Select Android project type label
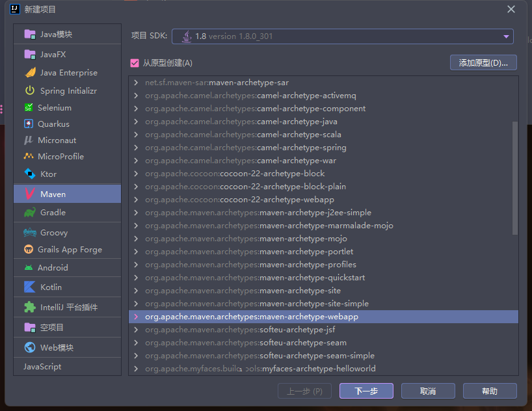532x411 pixels. (x=53, y=268)
